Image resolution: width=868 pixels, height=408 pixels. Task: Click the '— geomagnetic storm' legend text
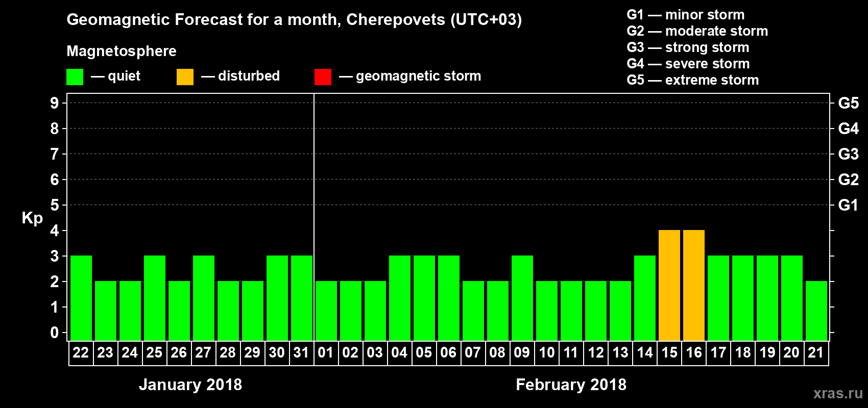pos(410,76)
